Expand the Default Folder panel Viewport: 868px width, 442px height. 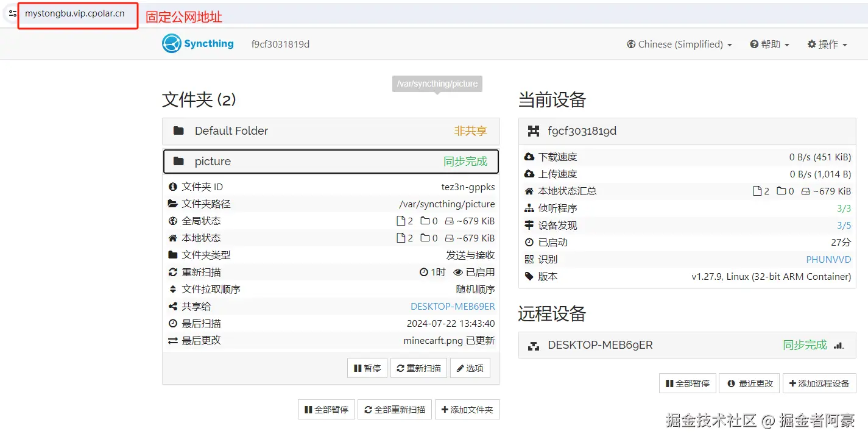(x=331, y=131)
